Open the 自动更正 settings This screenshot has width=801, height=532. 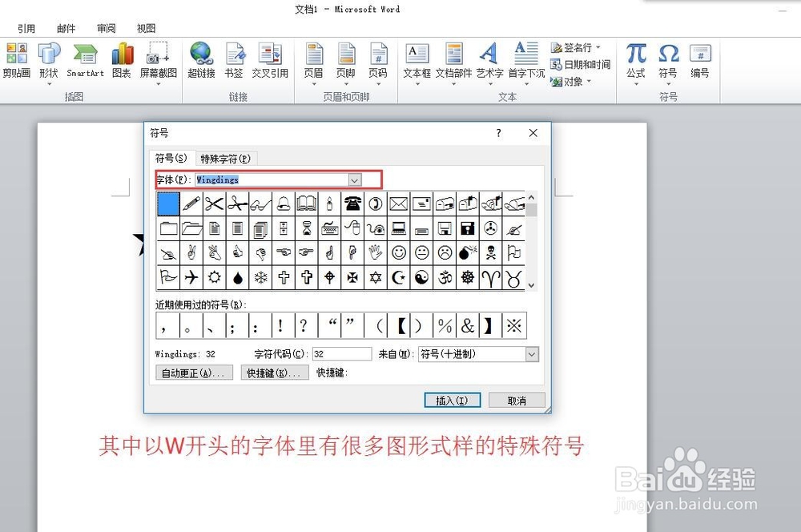click(x=194, y=372)
